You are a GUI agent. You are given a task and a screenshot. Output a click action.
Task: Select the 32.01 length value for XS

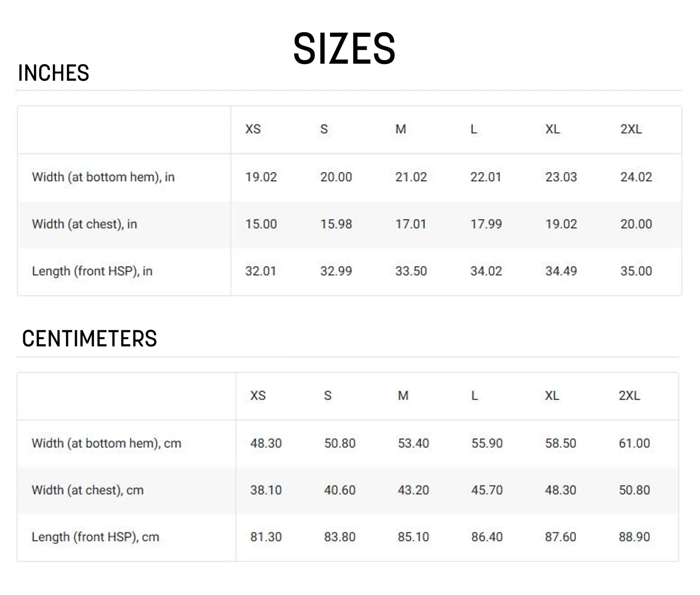click(x=261, y=271)
